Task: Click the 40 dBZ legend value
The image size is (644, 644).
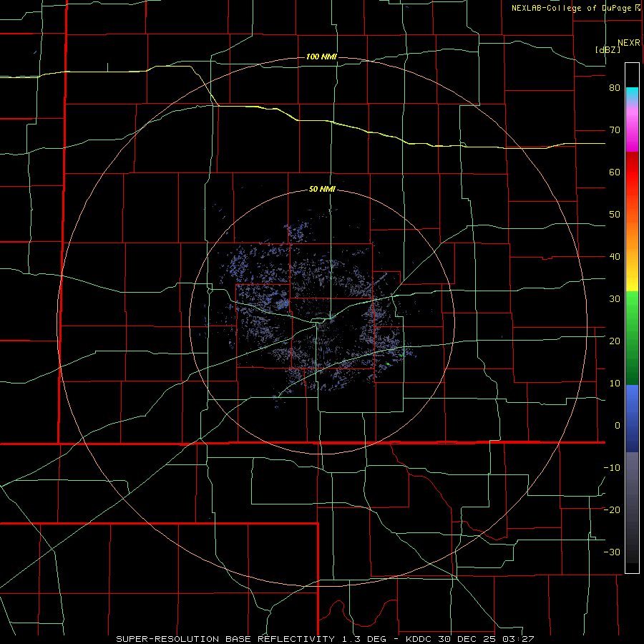Action: tap(615, 257)
